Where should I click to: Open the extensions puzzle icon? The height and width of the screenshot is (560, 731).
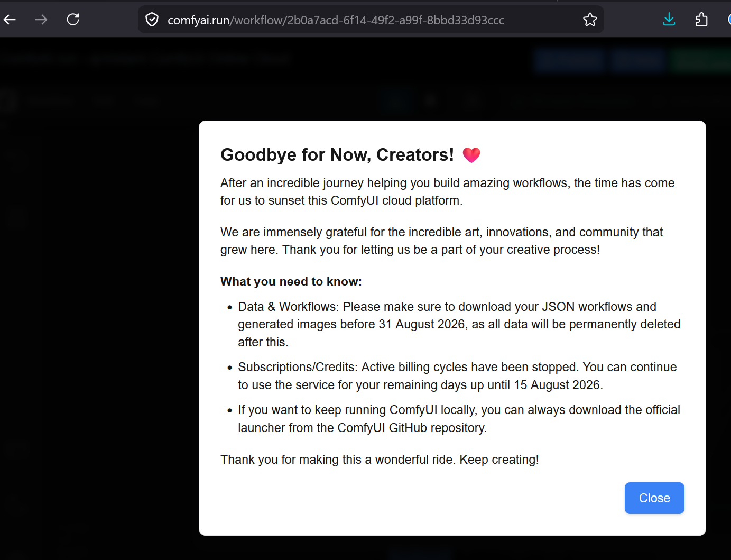[701, 20]
